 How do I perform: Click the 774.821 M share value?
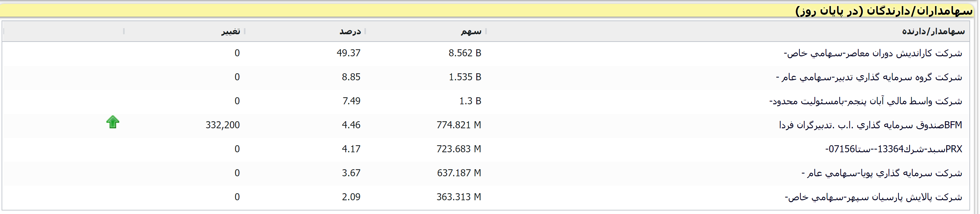pyautogui.click(x=458, y=125)
